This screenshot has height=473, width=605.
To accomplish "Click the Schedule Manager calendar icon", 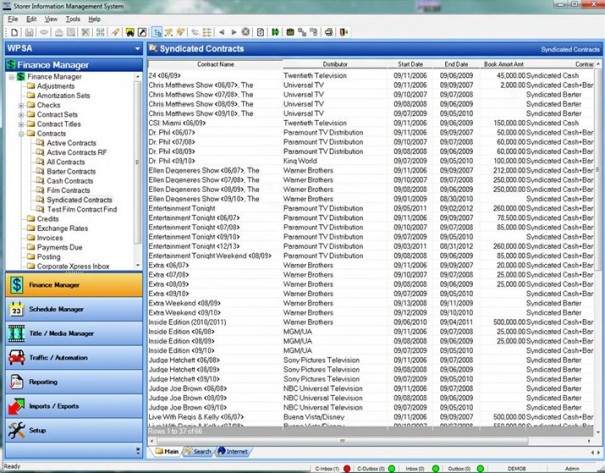I will pos(16,309).
